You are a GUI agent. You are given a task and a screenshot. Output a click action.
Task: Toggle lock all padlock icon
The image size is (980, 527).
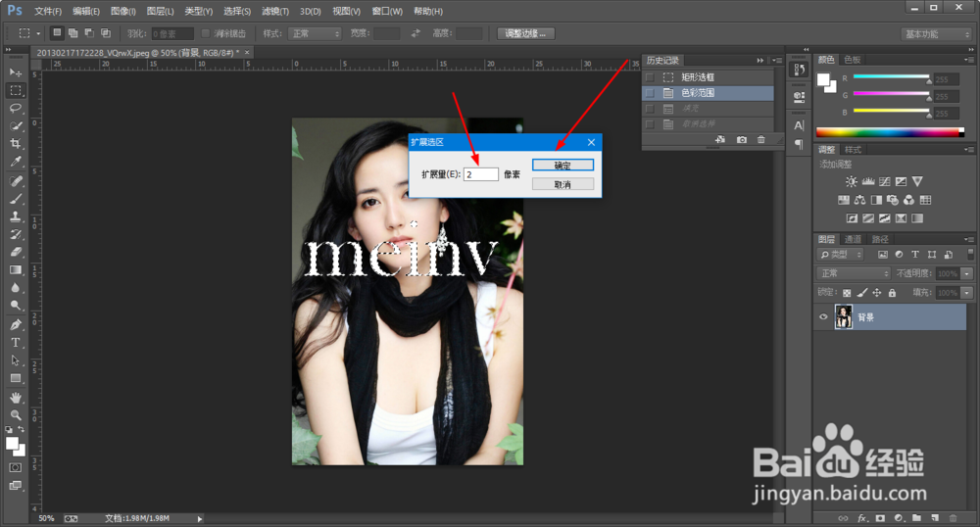point(892,292)
